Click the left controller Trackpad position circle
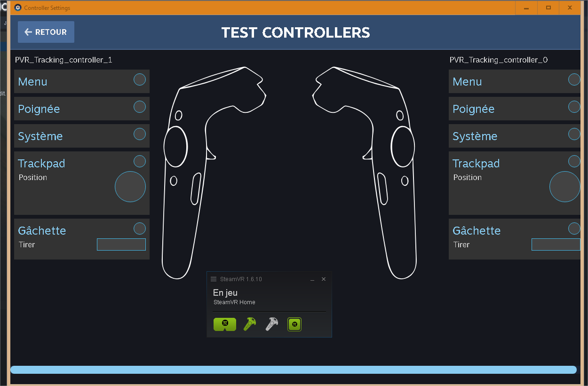 [130, 187]
